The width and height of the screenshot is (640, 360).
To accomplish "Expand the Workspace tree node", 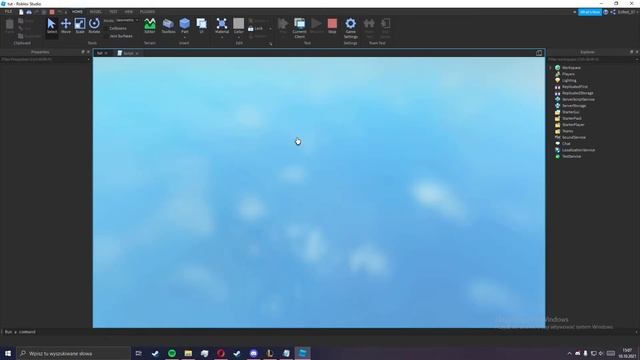I will pyautogui.click(x=551, y=68).
